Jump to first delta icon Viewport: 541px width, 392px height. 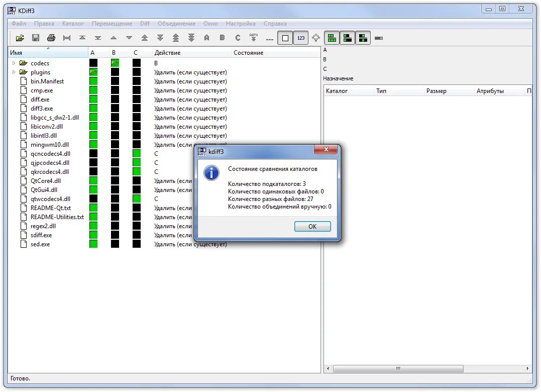(82, 38)
